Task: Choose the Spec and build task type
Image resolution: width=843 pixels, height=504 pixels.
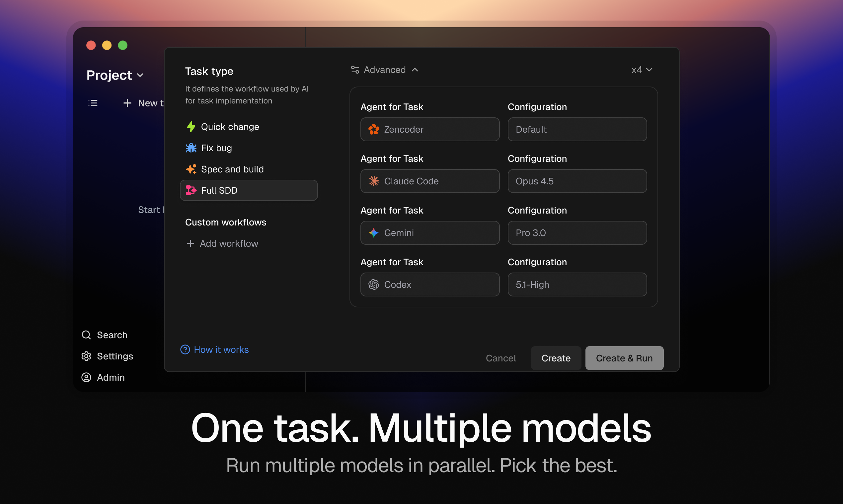Action: pos(232,169)
